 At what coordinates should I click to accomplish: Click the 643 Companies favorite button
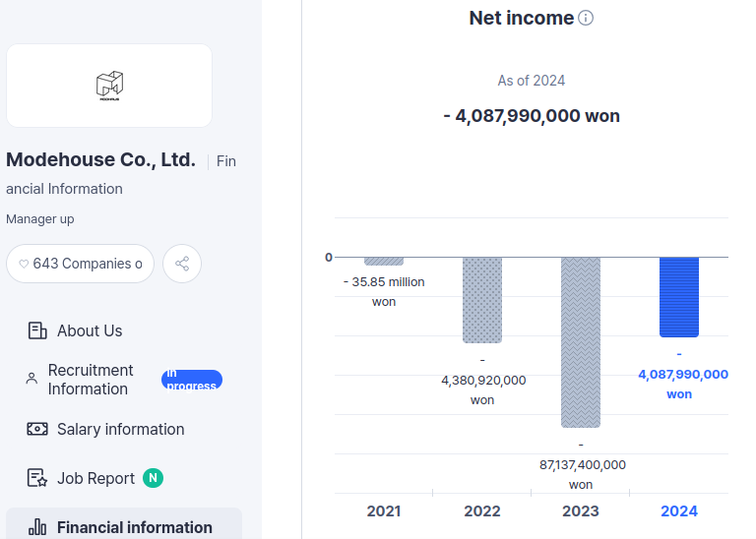[80, 264]
